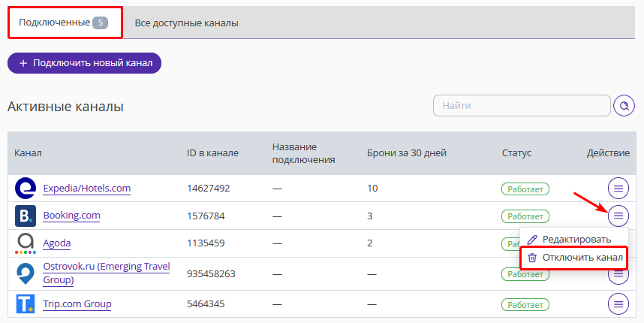Open the Trip.com Group channel link
Viewport: 644px width, 323px height.
tap(77, 303)
